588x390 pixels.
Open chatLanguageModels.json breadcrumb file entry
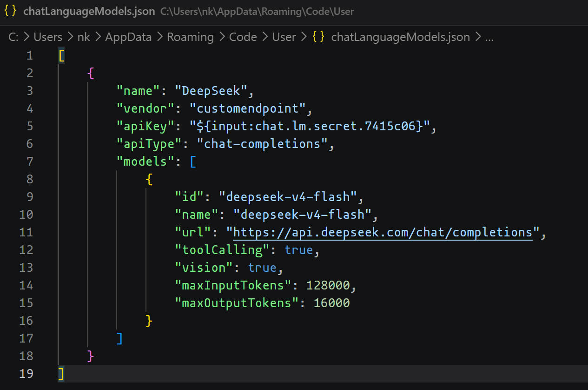tap(401, 37)
